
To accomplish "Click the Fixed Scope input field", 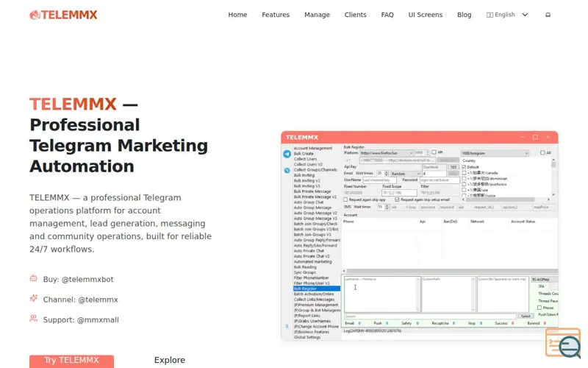I will tap(399, 193).
